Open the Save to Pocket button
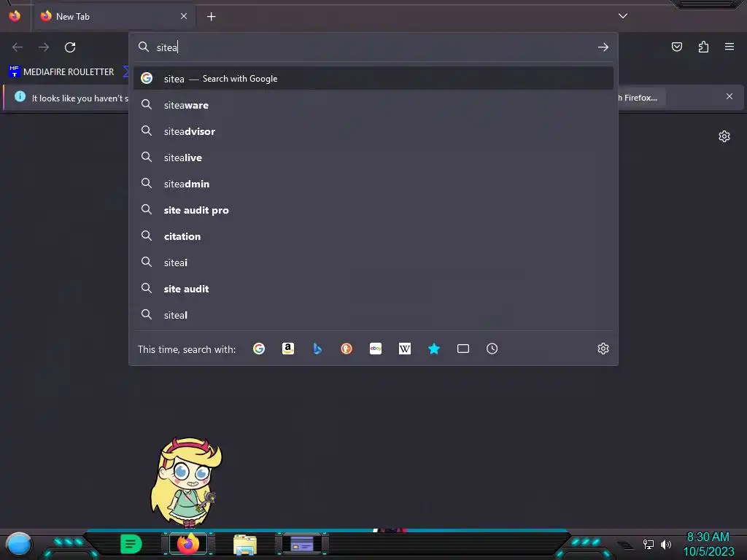747x560 pixels. click(676, 47)
